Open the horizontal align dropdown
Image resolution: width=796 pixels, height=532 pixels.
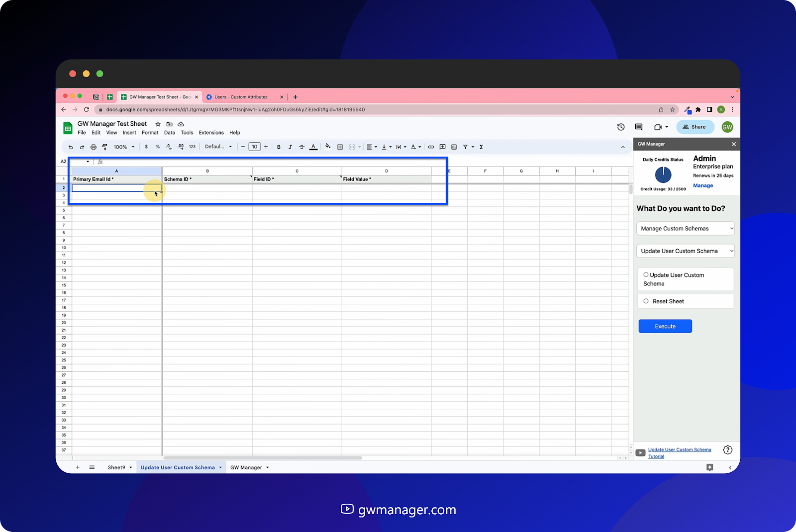coord(372,147)
